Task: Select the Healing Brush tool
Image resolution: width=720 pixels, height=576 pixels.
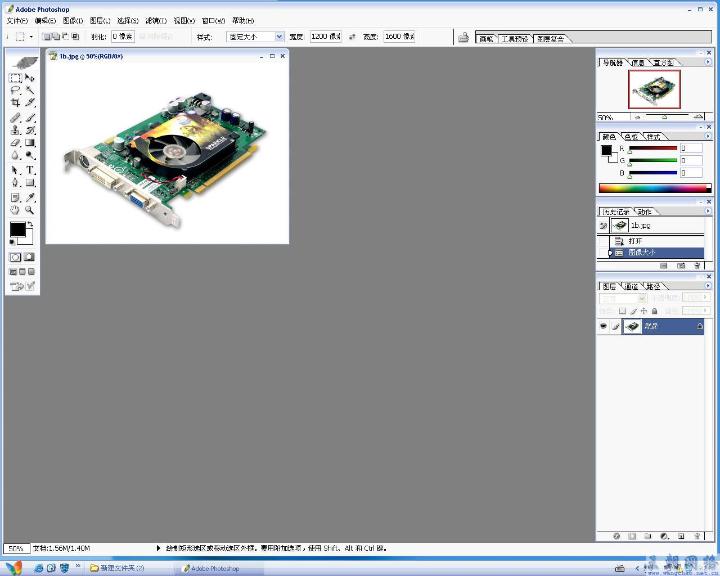Action: pos(15,118)
